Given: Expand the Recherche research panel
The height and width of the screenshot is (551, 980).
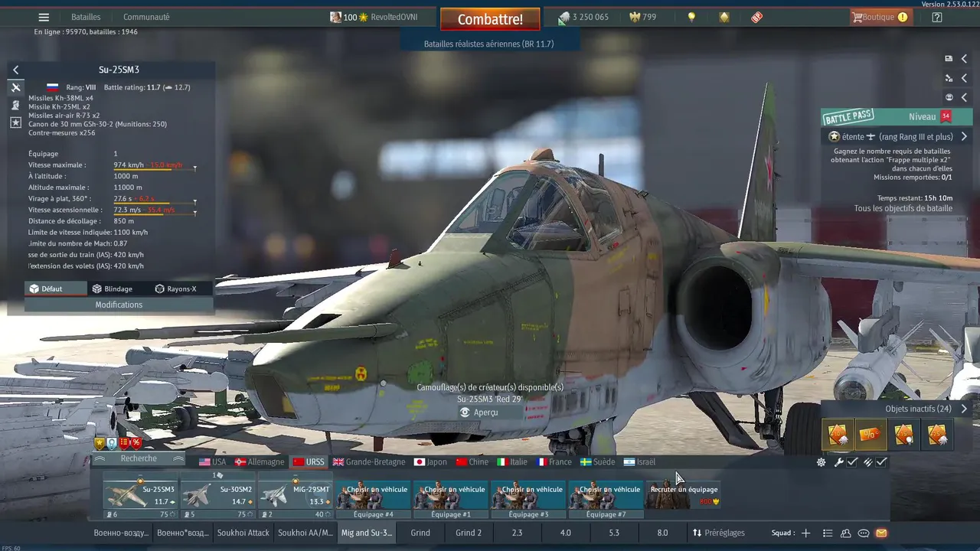Looking at the screenshot, I should click(139, 458).
